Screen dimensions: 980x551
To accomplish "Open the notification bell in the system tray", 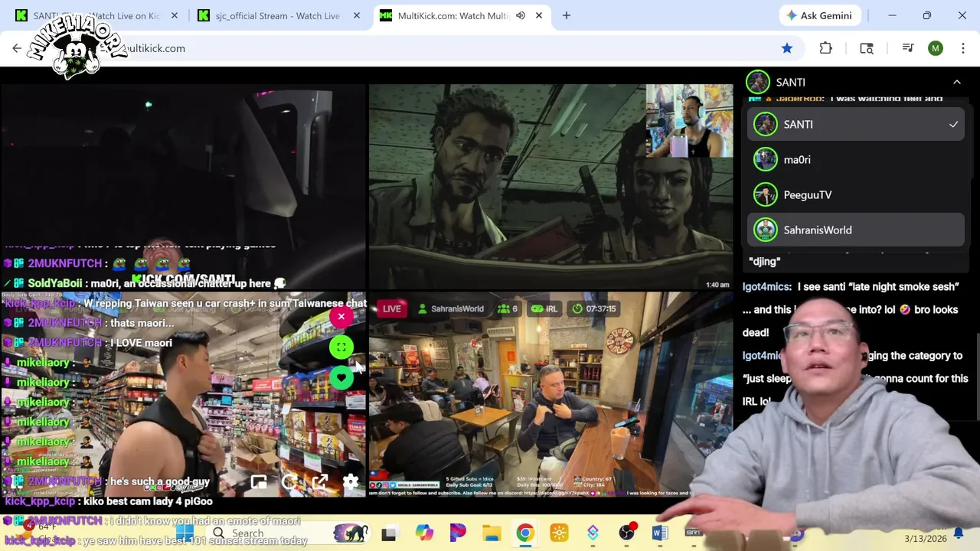I will [x=959, y=533].
